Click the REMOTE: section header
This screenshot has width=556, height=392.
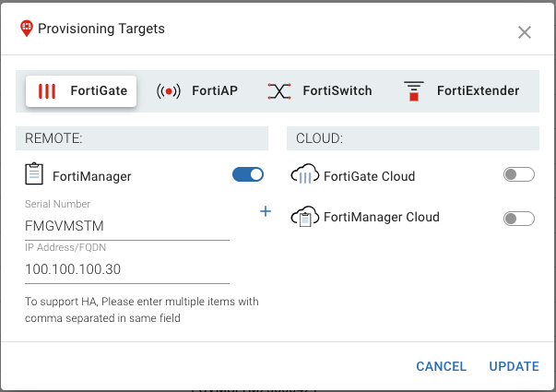[142, 138]
